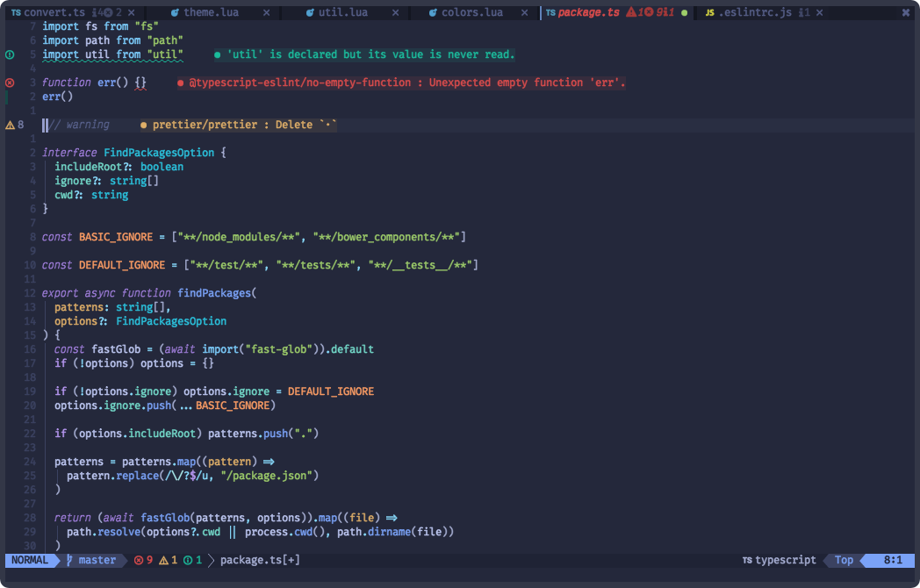Screen dimensions: 920x588
Task: Switch to the colors.lua tab
Action: (x=470, y=12)
